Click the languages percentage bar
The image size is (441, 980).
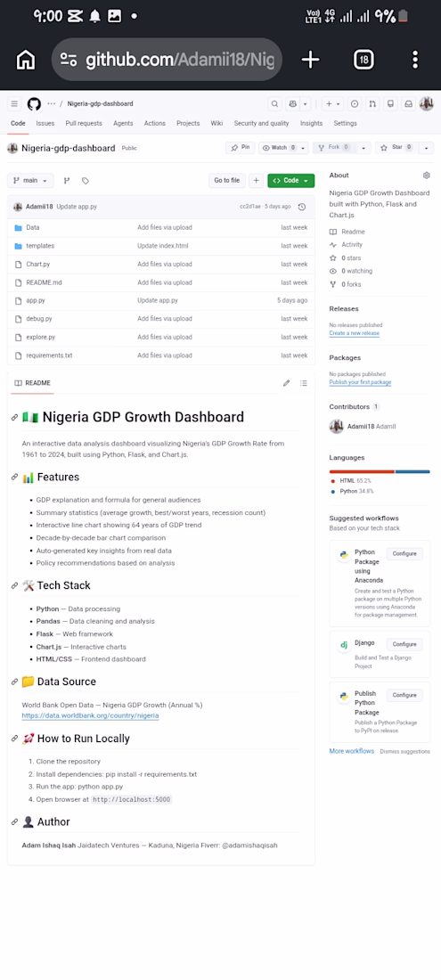pos(380,471)
